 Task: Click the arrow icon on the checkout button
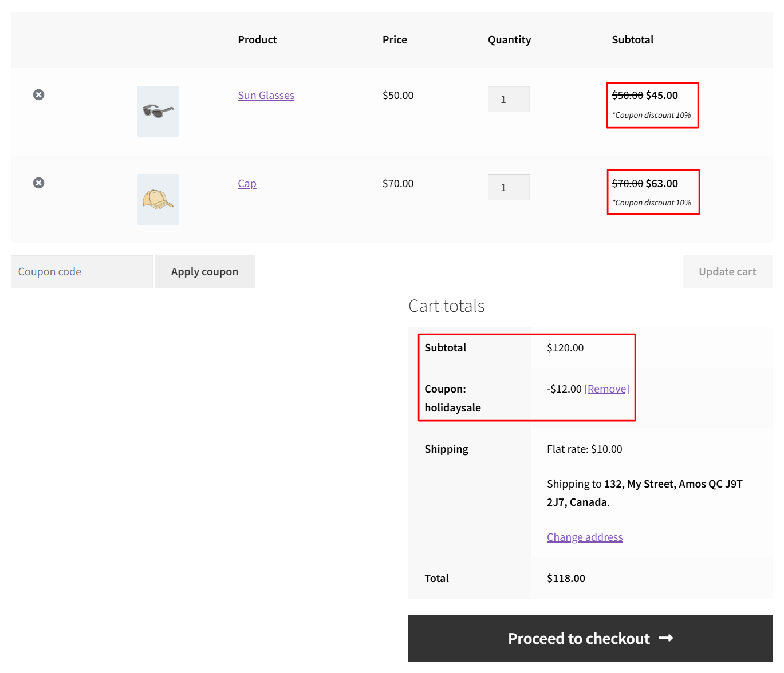(665, 638)
